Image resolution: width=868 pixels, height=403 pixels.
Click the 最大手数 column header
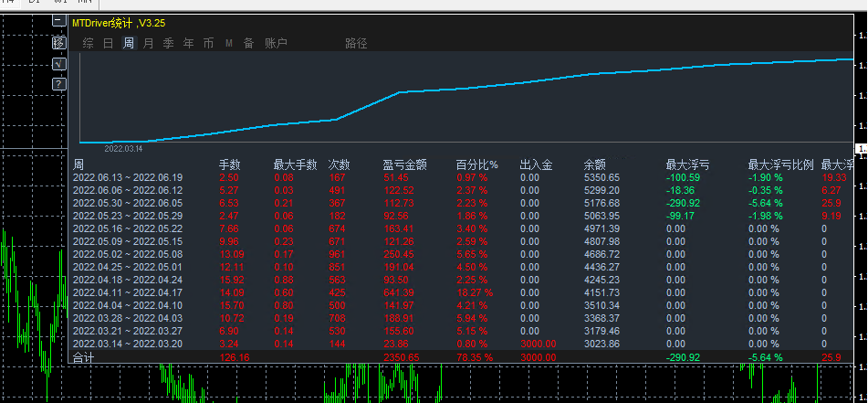295,164
